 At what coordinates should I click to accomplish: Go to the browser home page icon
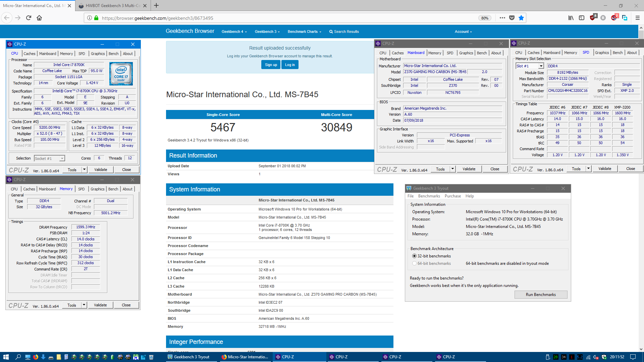coord(39,18)
